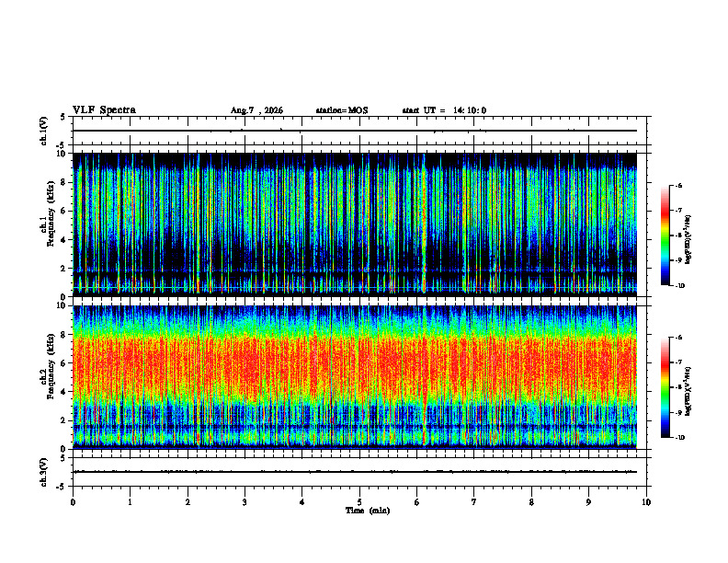Click the "5" tick of ch.1(V) axis
Image resolution: width=728 pixels, height=563 pixels.
[x=63, y=117]
